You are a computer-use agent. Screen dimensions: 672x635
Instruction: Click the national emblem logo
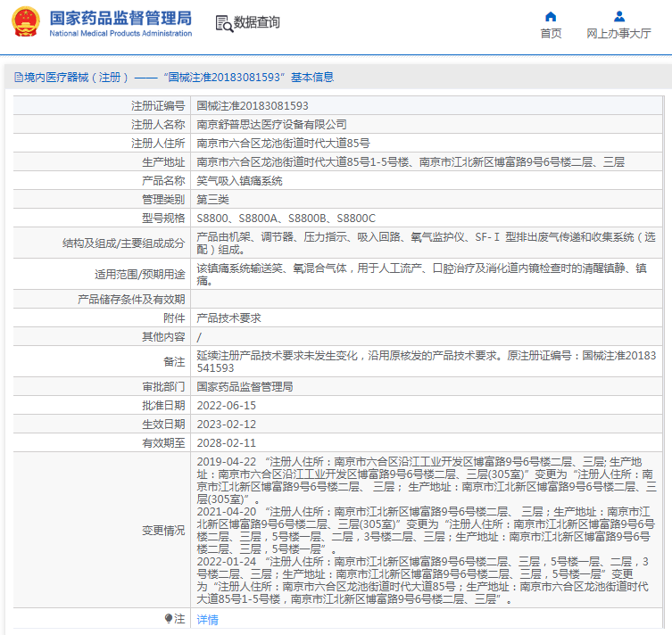[x=26, y=22]
